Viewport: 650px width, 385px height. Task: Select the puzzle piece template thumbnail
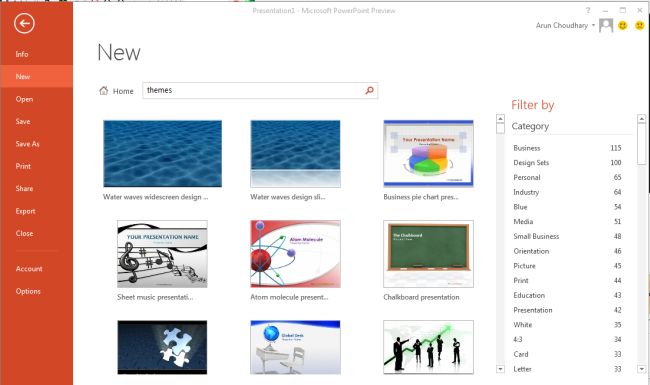162,347
